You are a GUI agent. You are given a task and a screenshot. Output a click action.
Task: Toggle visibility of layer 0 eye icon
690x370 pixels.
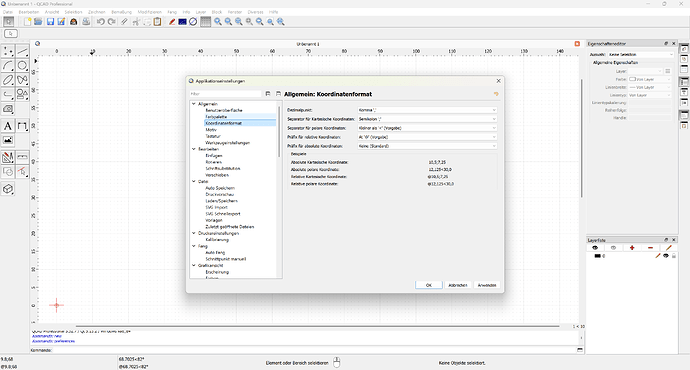[666, 256]
